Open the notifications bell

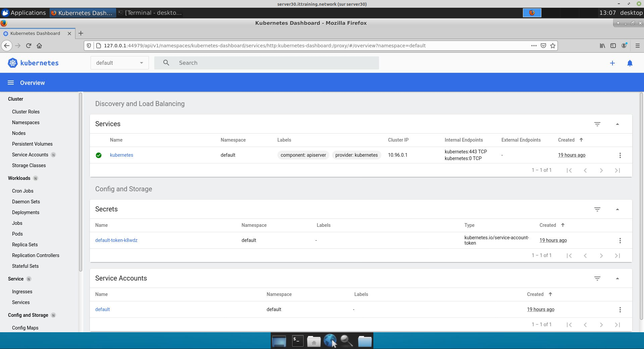coord(630,63)
